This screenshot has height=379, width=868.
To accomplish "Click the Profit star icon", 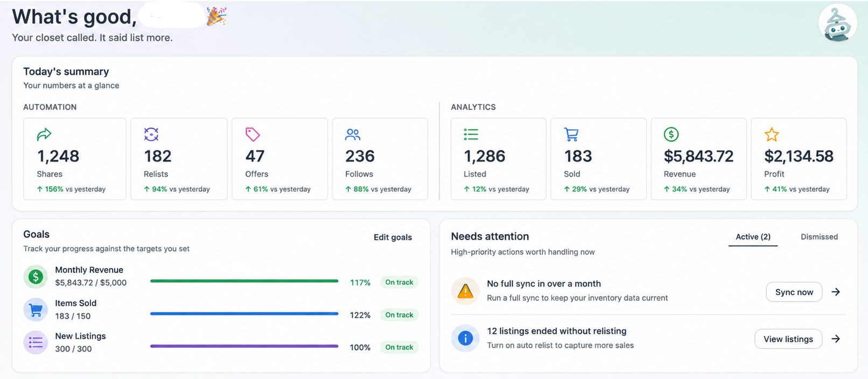I will (772, 135).
